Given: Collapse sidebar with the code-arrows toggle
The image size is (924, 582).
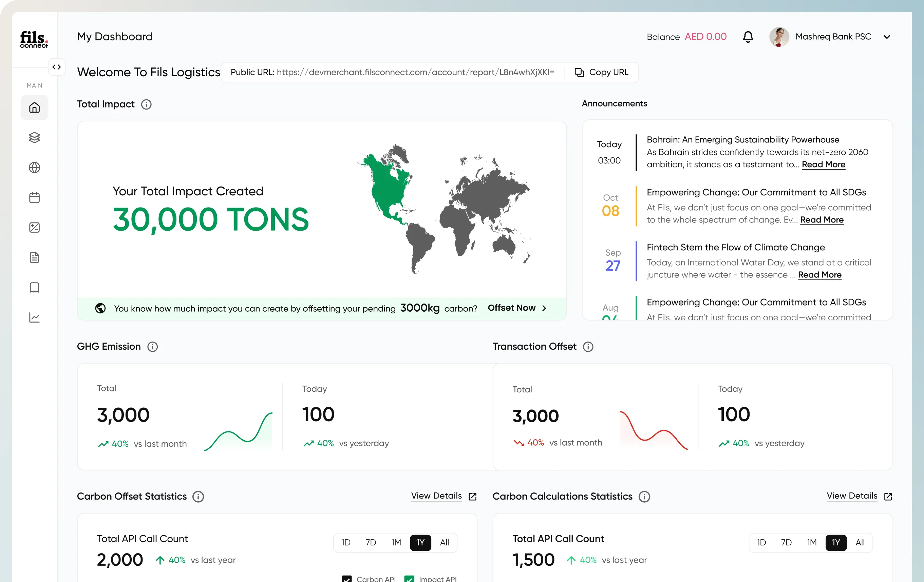Looking at the screenshot, I should (x=56, y=67).
